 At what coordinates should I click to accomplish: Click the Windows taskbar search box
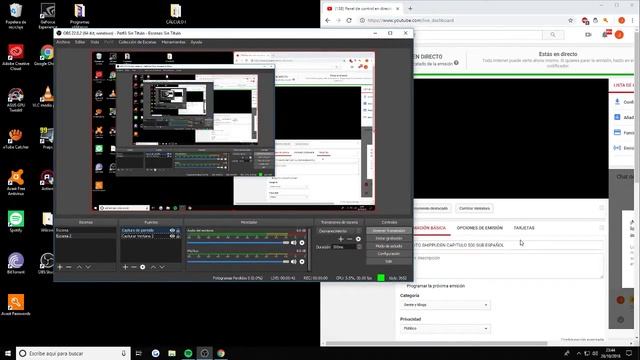(x=73, y=353)
